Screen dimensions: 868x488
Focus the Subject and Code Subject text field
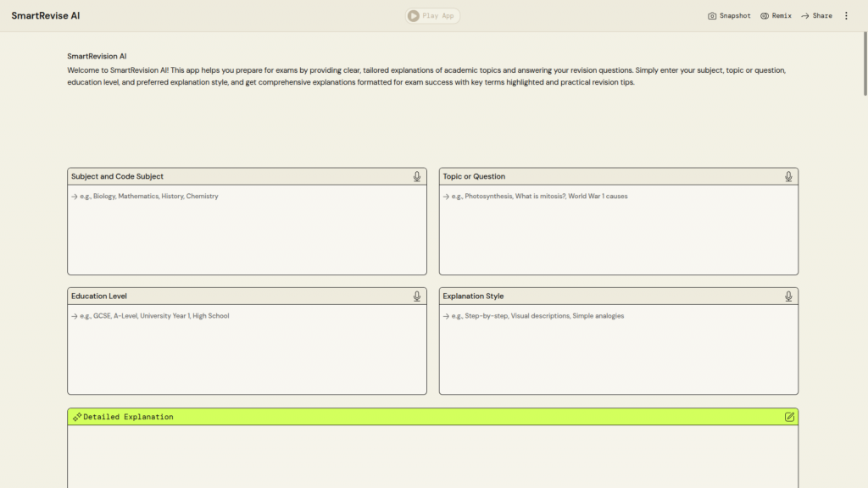point(247,230)
